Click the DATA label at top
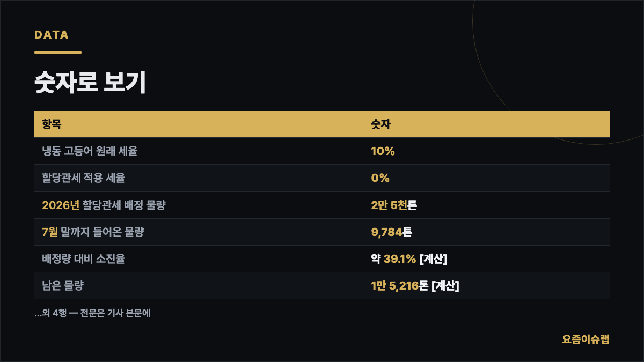The image size is (644, 362). pos(52,35)
